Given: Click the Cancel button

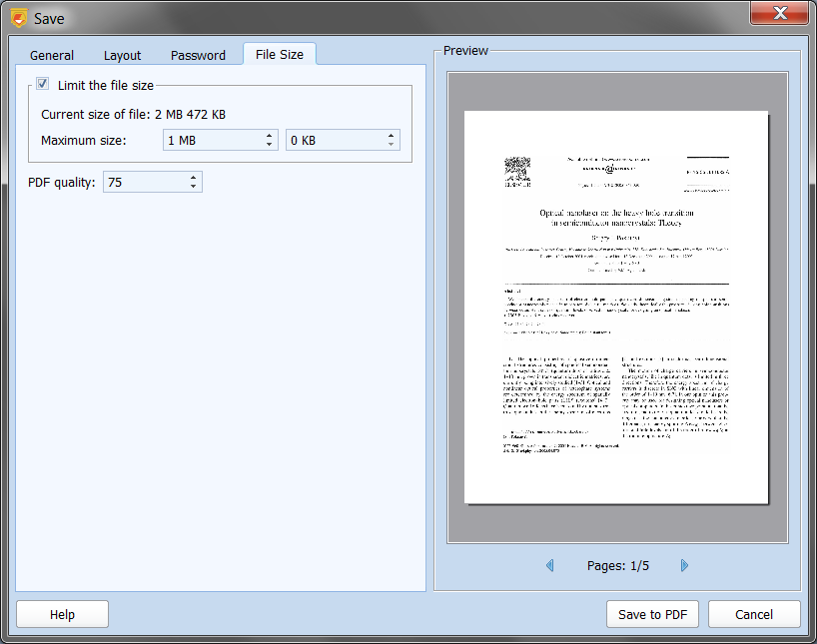Looking at the screenshot, I should click(x=754, y=614).
